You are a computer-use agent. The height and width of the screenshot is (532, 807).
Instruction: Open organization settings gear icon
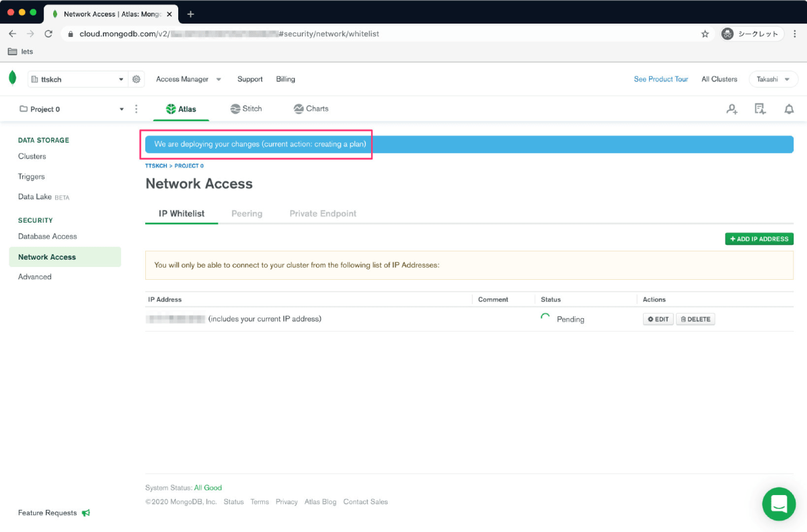137,79
